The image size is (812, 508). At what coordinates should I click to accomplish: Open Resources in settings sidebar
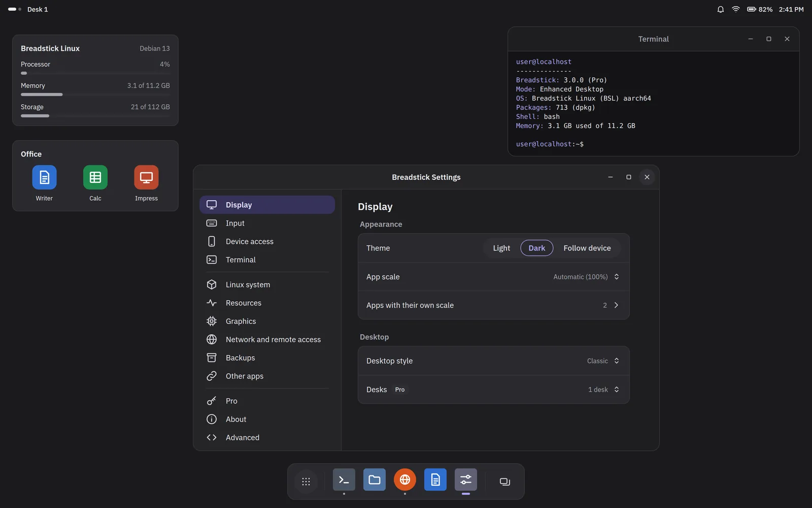point(267,303)
